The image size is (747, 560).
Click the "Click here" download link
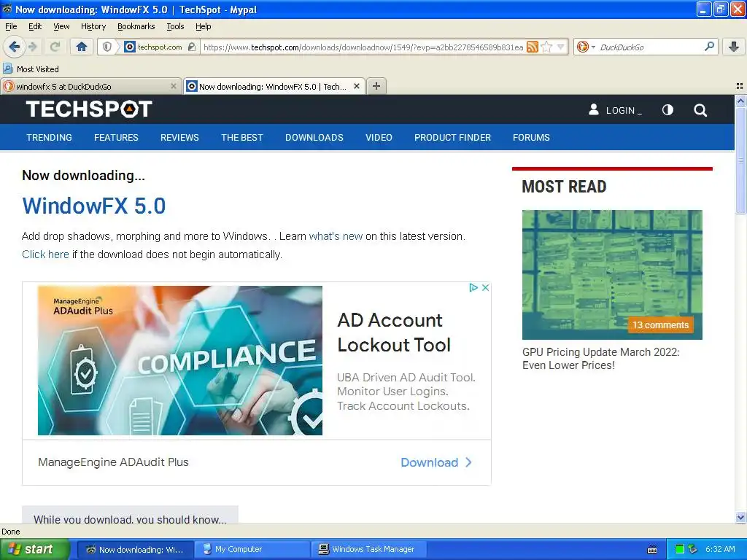(45, 254)
